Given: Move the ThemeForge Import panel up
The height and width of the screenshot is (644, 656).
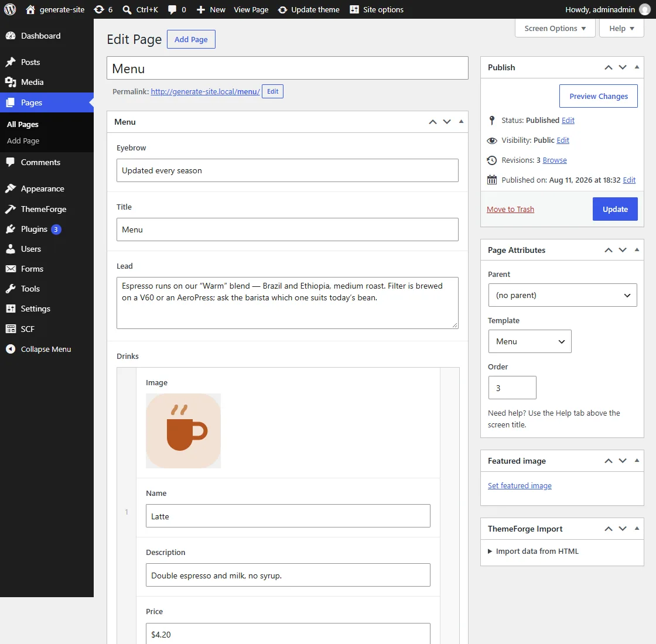Looking at the screenshot, I should point(609,529).
